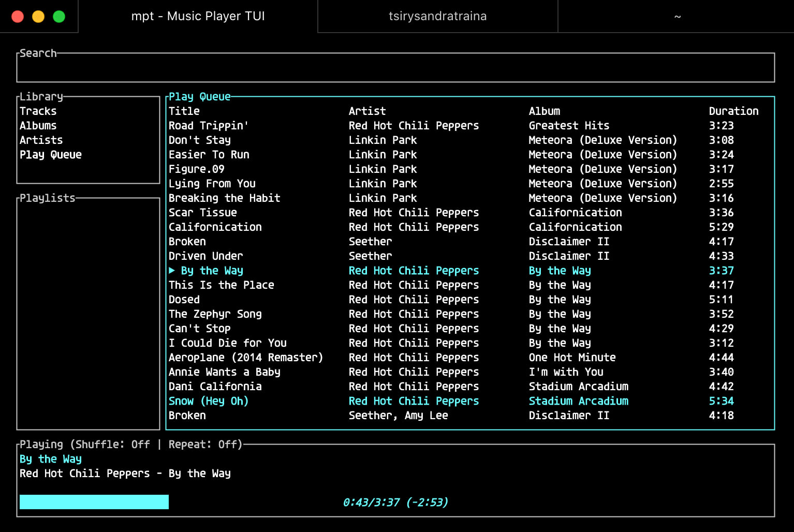Viewport: 794px width, 532px height.
Task: Select Play Queue in the Library sidebar
Action: (x=51, y=155)
